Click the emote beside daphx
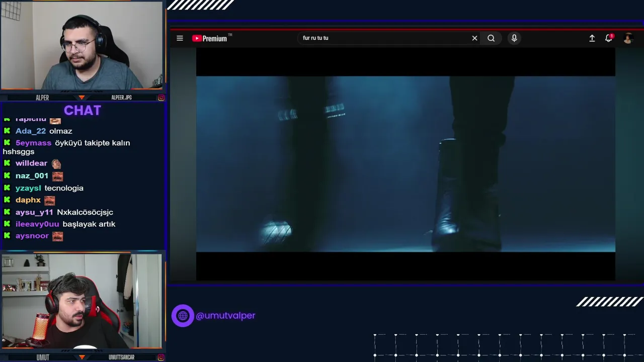 (x=49, y=200)
